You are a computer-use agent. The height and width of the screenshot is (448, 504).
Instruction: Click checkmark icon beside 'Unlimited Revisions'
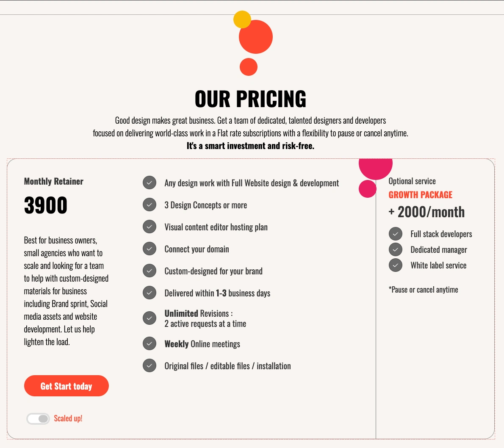point(150,318)
